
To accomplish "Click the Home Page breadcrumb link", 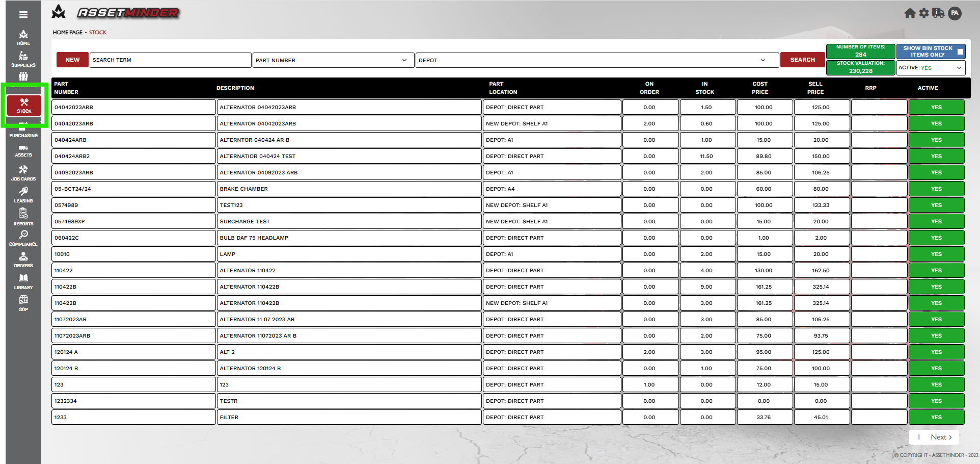I will [67, 32].
